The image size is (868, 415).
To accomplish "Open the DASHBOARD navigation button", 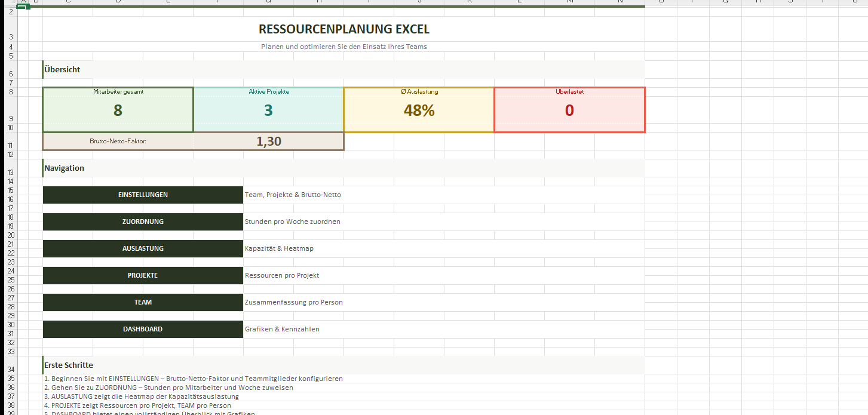I will point(143,329).
